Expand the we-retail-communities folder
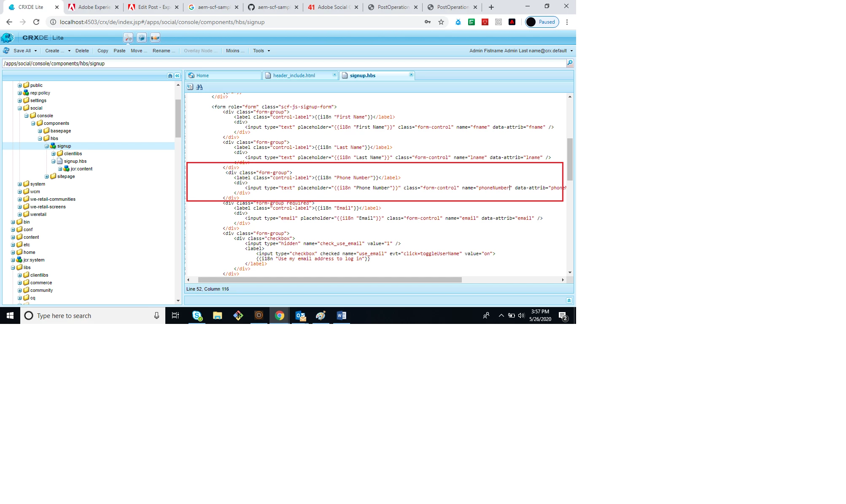 click(x=20, y=199)
